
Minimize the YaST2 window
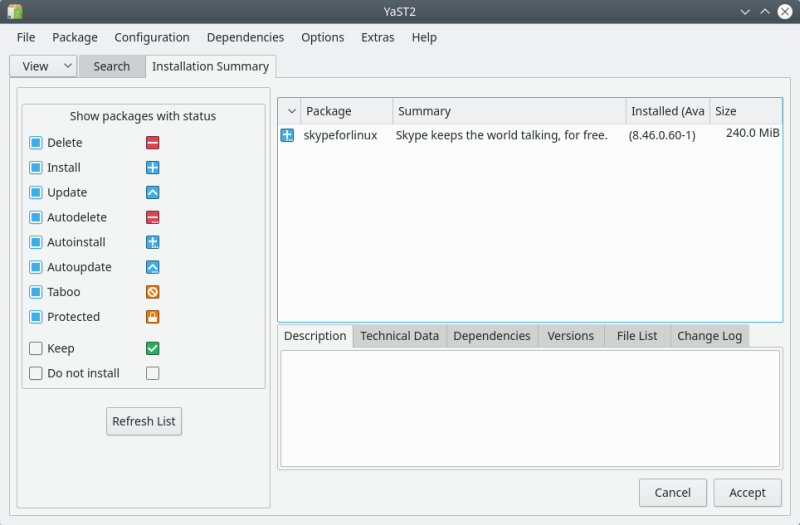(745, 11)
